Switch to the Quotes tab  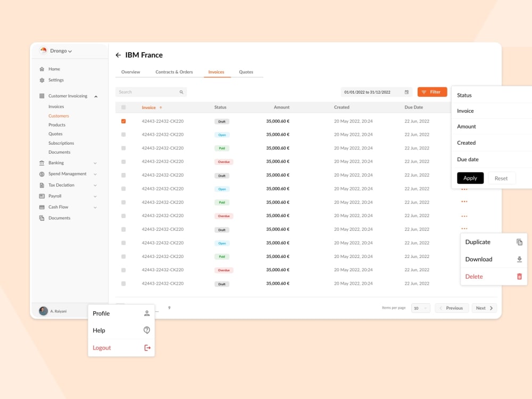click(246, 72)
